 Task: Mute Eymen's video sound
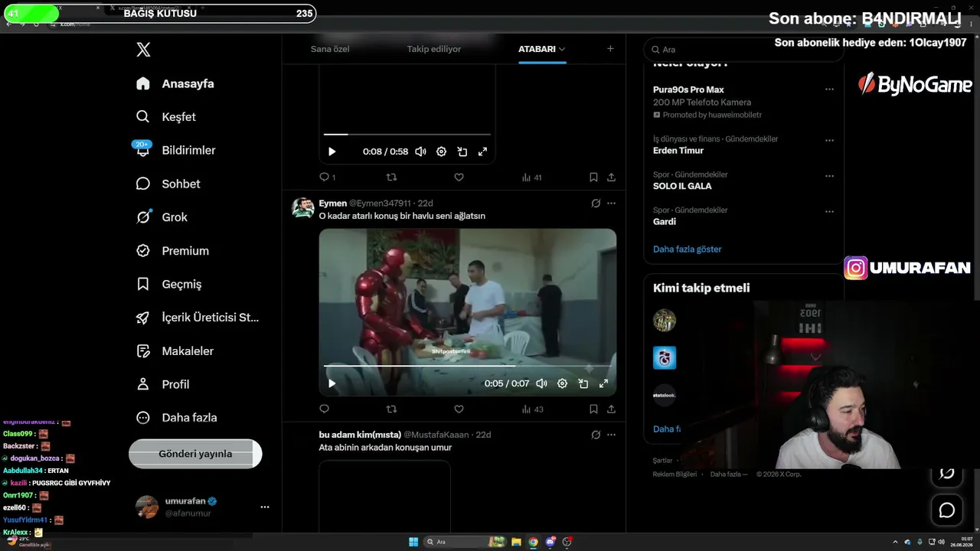click(541, 383)
